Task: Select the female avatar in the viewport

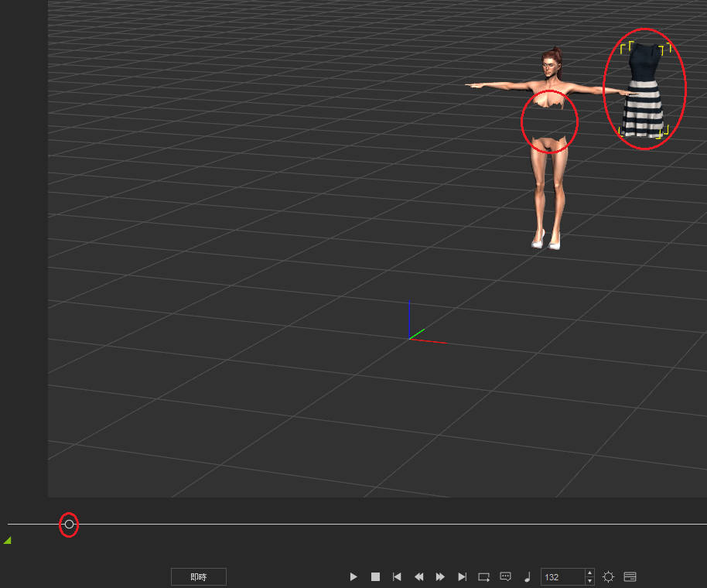Action: click(549, 149)
